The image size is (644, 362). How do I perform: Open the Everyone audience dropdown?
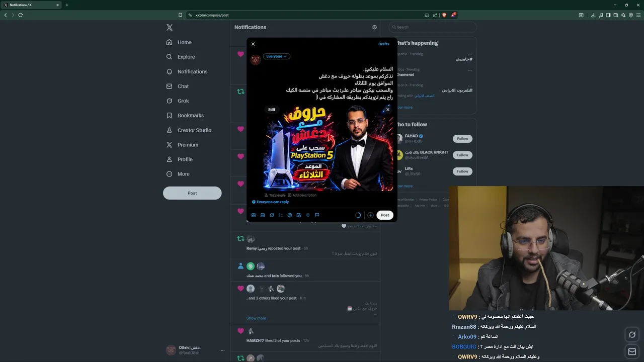click(276, 56)
